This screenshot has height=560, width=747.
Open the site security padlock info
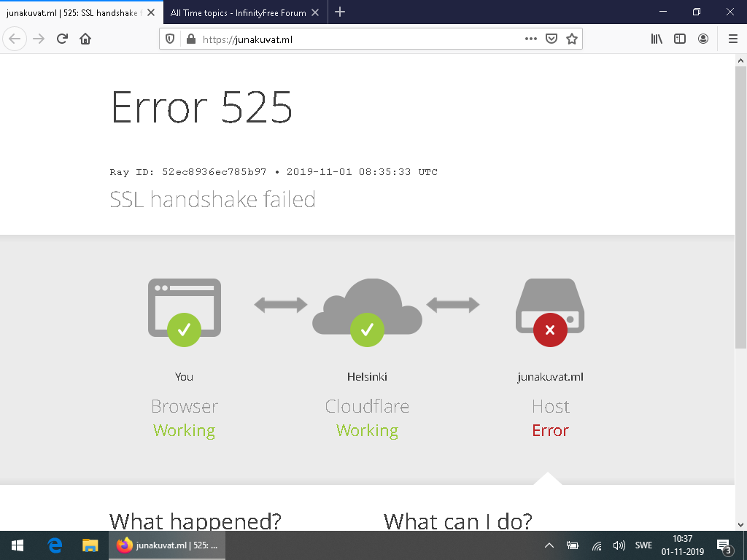(x=190, y=39)
